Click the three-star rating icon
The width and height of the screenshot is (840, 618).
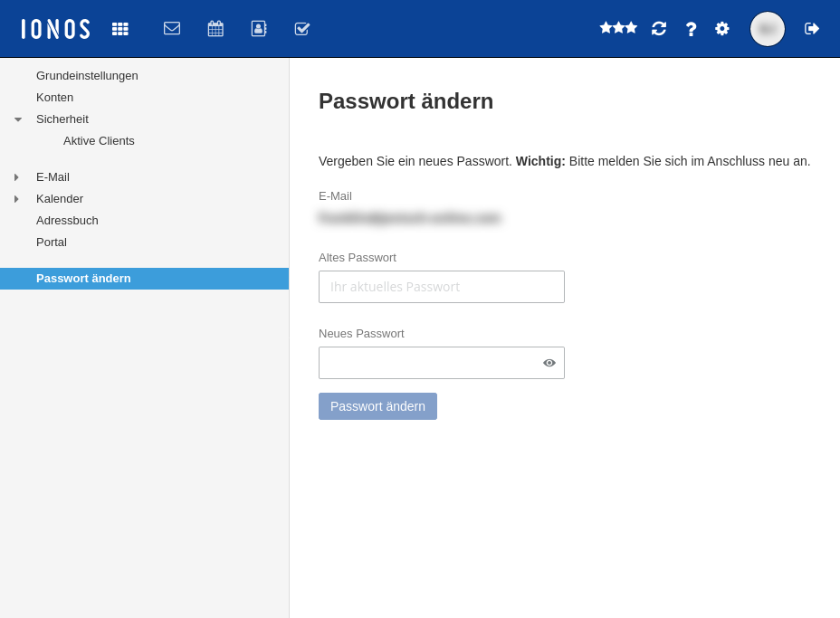click(618, 28)
